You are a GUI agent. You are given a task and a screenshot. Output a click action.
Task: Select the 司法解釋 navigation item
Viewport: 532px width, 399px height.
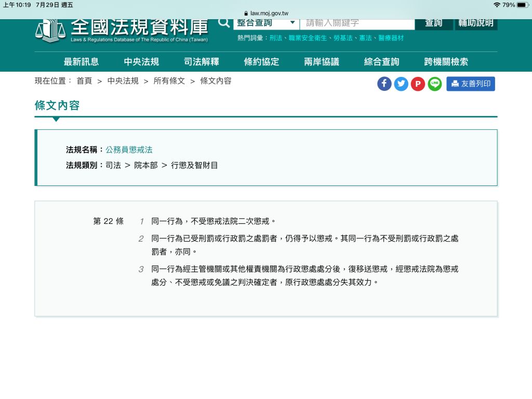[202, 62]
